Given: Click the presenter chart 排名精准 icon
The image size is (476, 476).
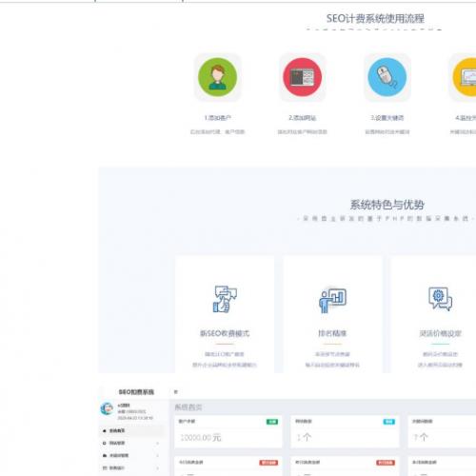Looking at the screenshot, I should click(x=332, y=300).
